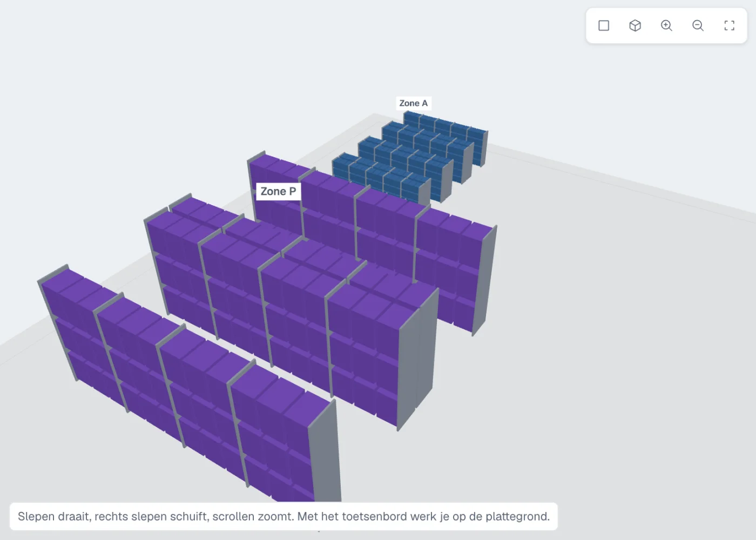Click the blue Zone A rack group

(410, 157)
